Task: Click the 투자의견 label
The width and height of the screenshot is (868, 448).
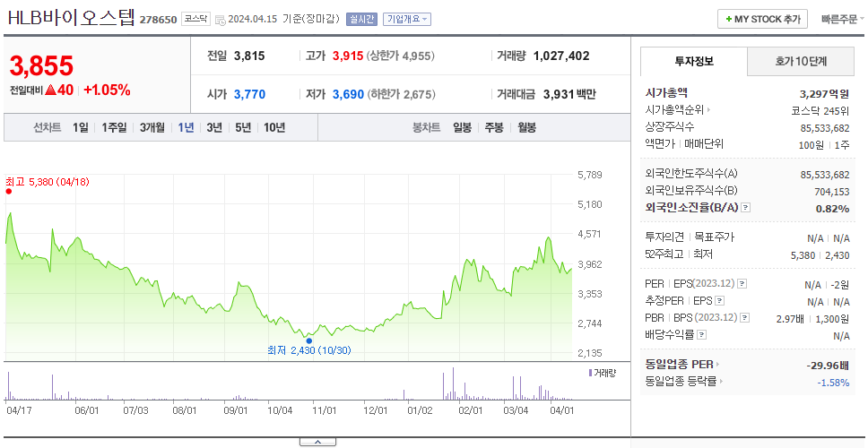Action: [x=664, y=237]
